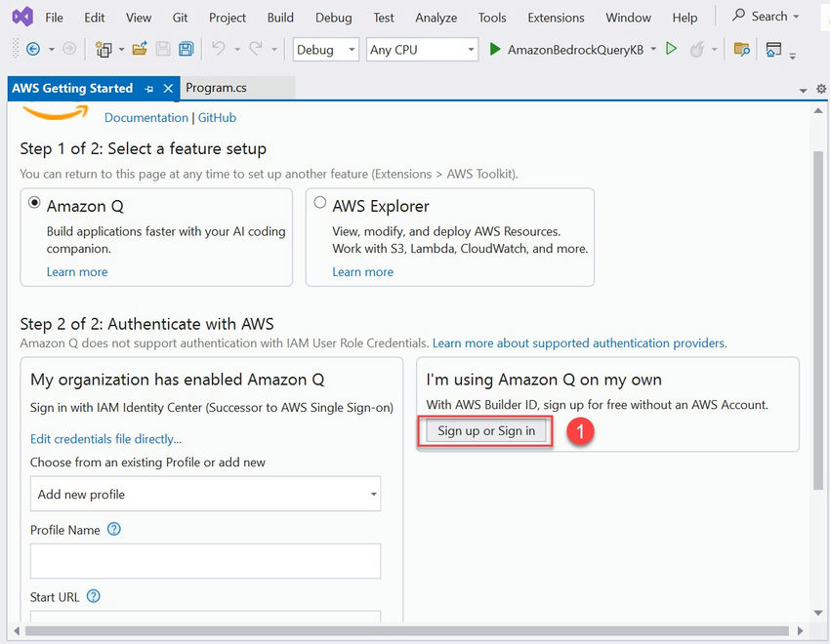
Task: Click the Start URL help icon
Action: [x=94, y=596]
